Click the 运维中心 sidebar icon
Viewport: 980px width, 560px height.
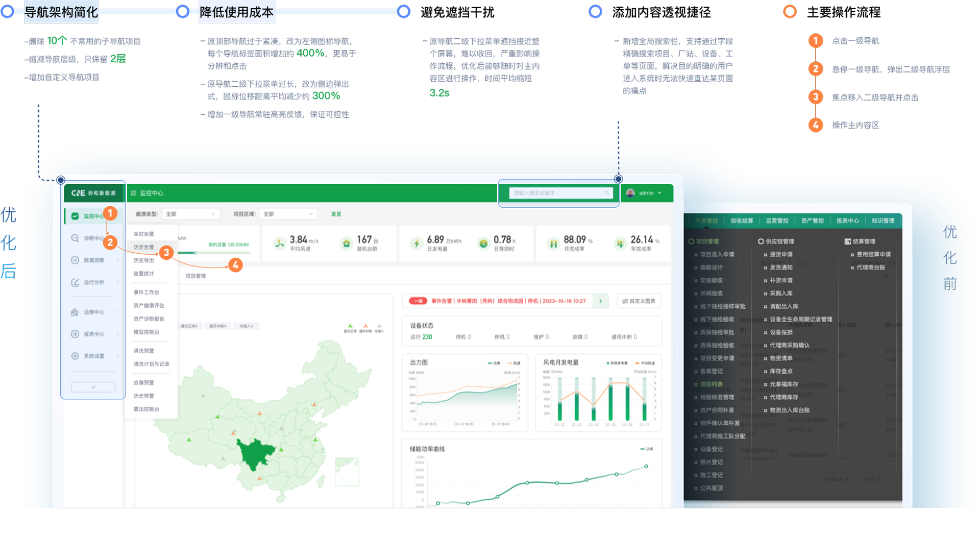click(75, 312)
